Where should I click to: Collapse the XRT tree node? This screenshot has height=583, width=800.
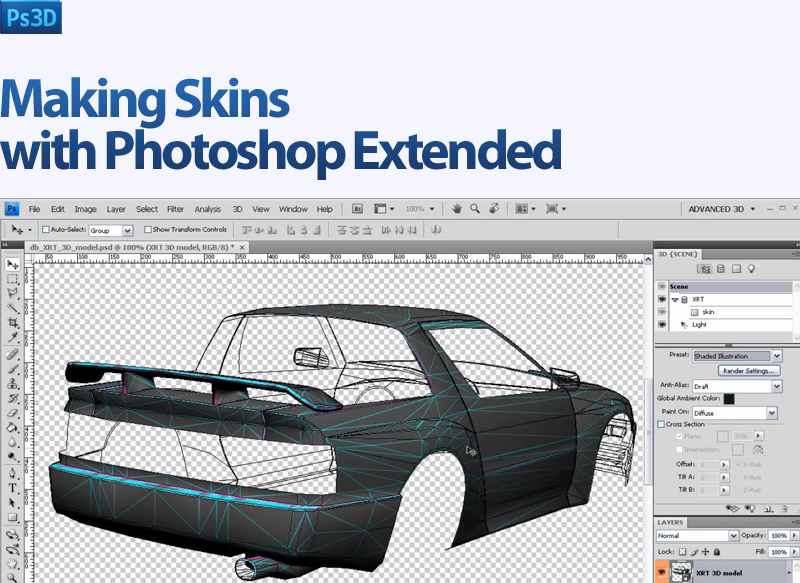tap(674, 299)
